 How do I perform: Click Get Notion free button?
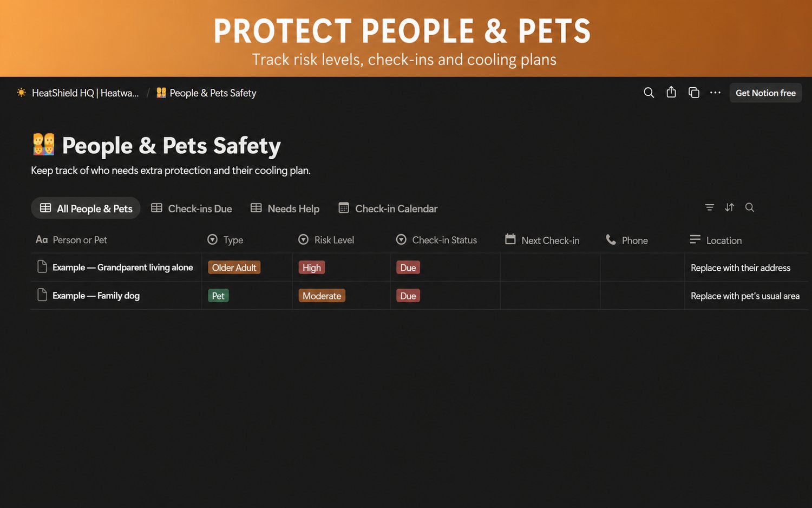point(765,93)
